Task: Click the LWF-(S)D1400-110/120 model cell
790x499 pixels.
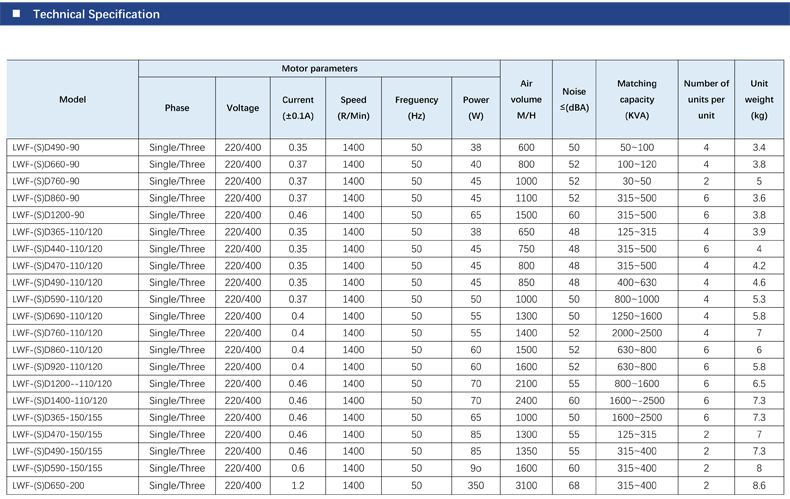Action: click(x=73, y=401)
